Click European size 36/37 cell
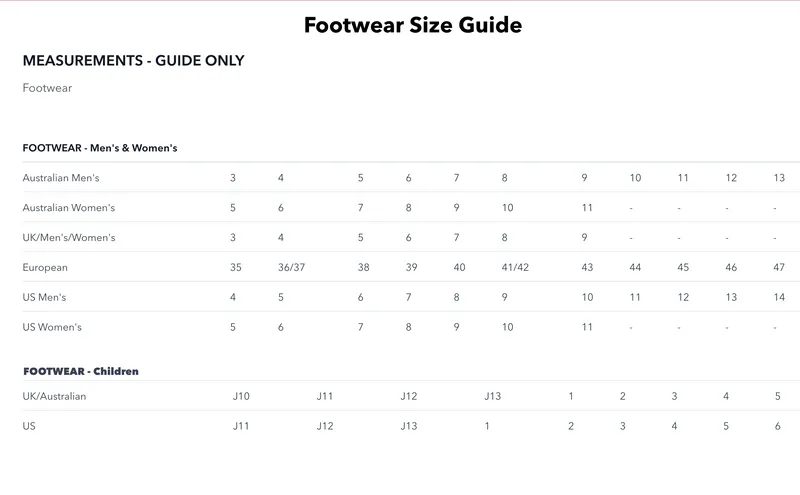Screen dimensions: 800x495 [291, 268]
